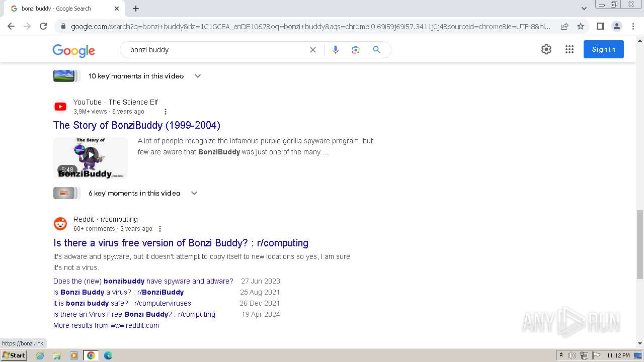This screenshot has width=644, height=362.
Task: Click the Sign in button
Action: click(604, 49)
